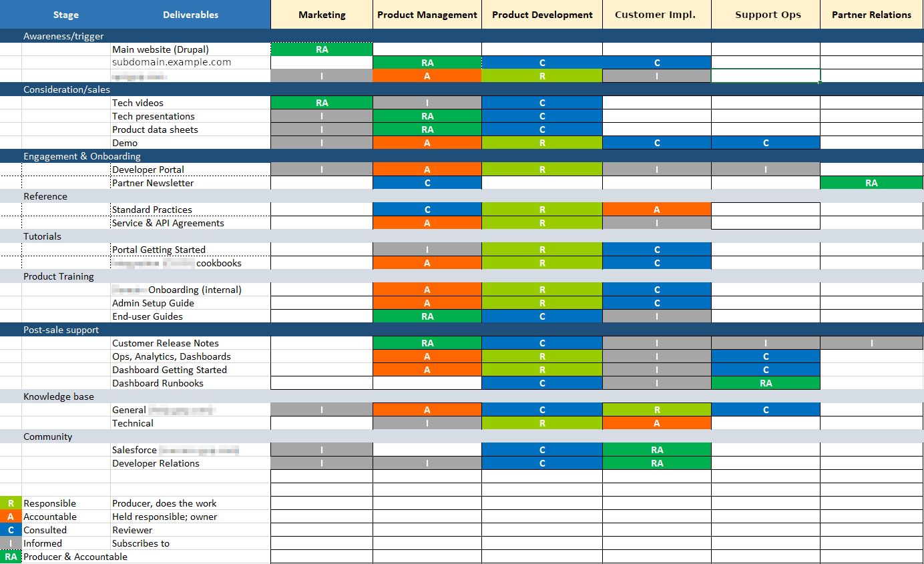Click the Product Management column header
Image resolution: width=924 pixels, height=564 pixels.
[427, 15]
